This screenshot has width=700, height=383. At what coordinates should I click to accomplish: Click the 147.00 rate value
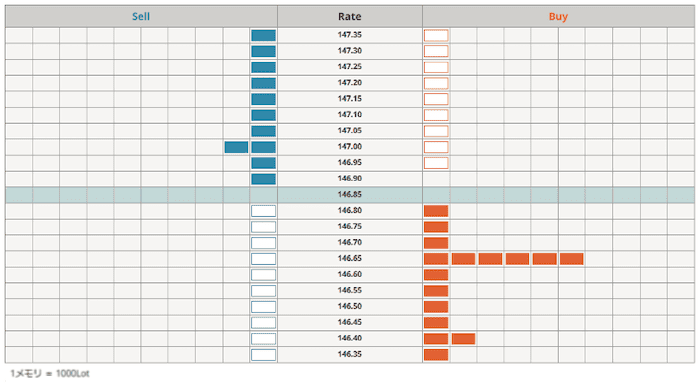click(x=350, y=146)
